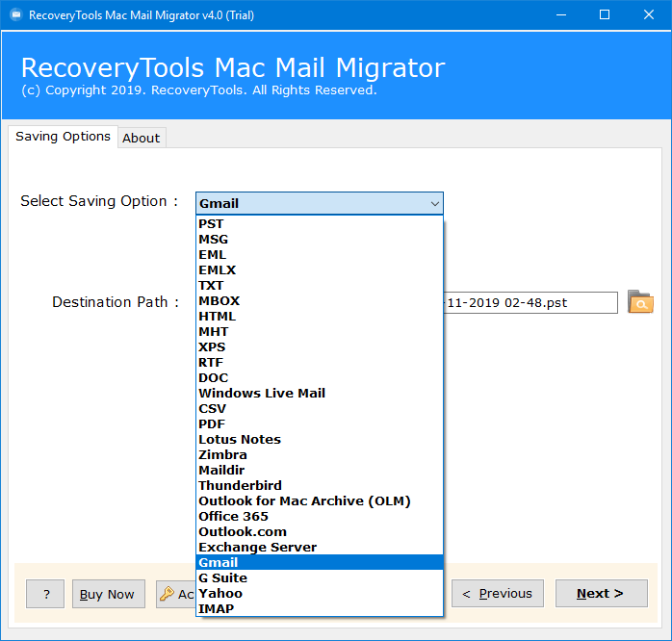672x641 pixels.
Task: Close the Mac Mail Migrator window
Action: point(649,15)
